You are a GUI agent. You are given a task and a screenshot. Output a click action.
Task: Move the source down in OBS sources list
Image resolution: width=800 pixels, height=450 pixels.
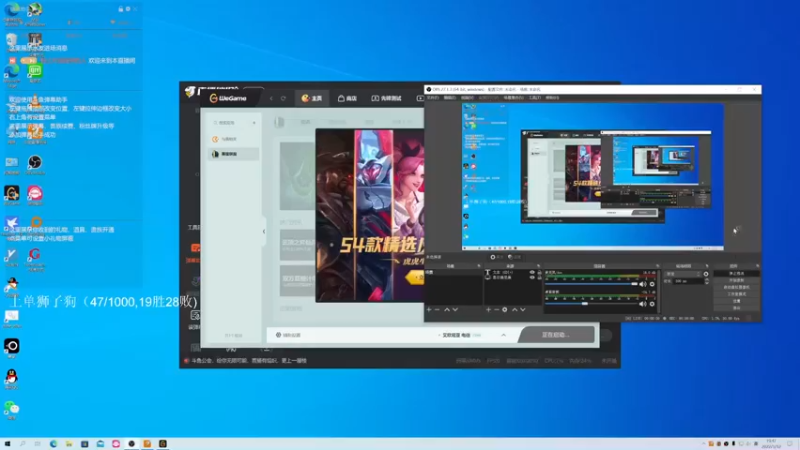click(x=522, y=310)
